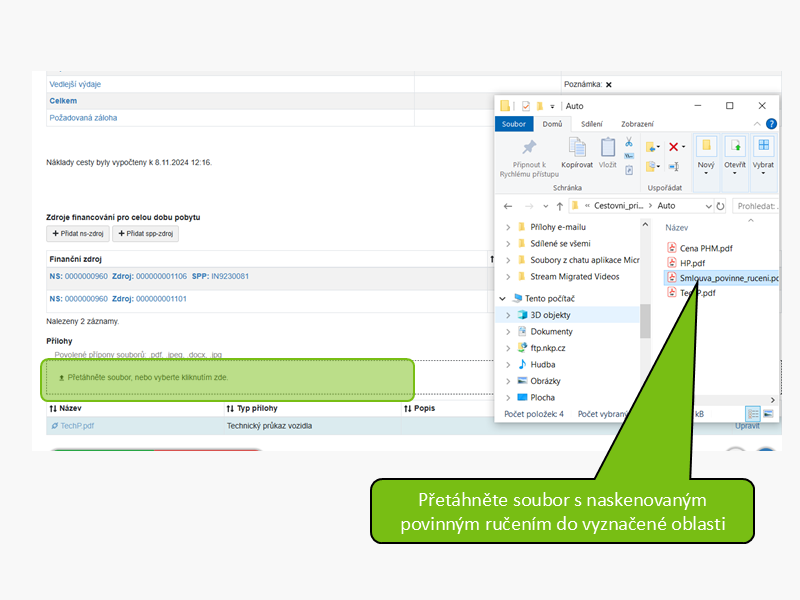
Task: Open the recent locations dropdown chevron
Action: (545, 206)
